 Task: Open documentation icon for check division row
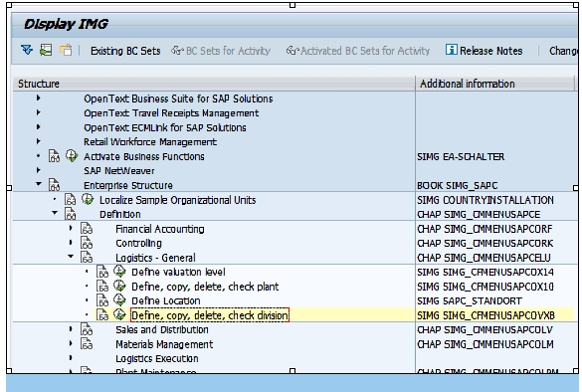pos(102,315)
